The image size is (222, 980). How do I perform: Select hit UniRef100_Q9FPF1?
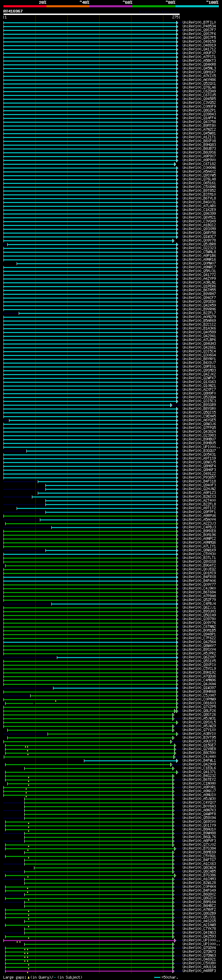tap(199, 512)
